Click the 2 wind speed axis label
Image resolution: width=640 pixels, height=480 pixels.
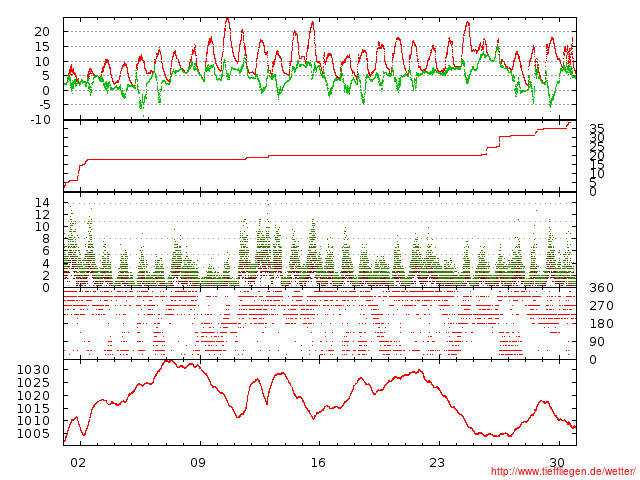click(x=46, y=276)
